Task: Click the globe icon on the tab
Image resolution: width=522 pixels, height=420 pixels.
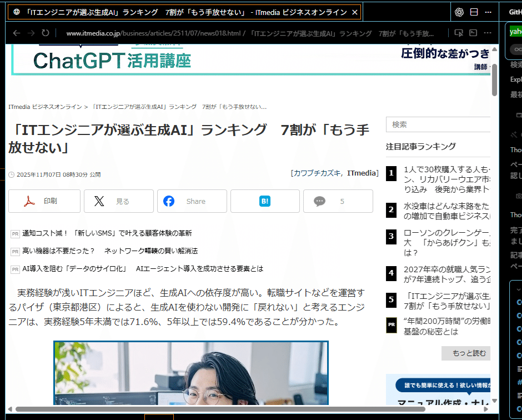Action: 16,12
